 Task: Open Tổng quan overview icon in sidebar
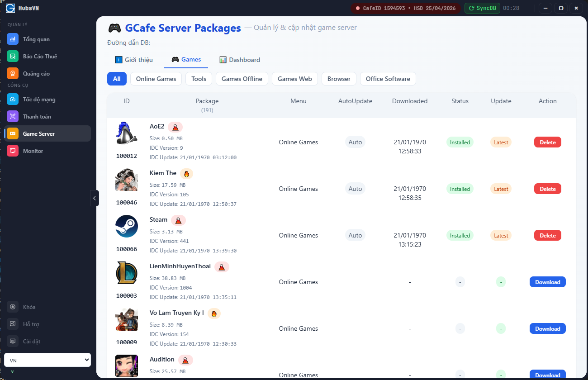(13, 39)
